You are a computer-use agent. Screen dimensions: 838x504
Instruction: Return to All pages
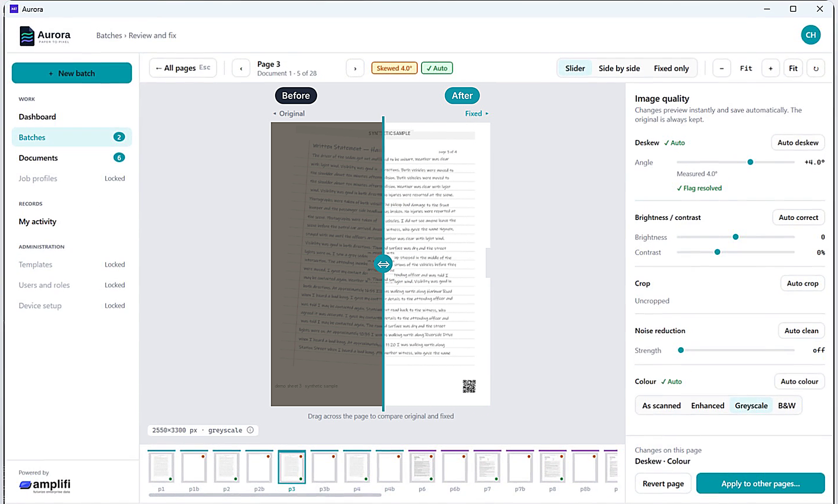click(183, 69)
